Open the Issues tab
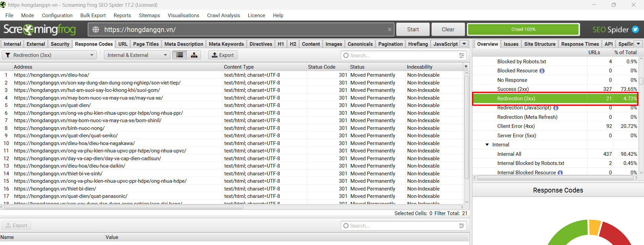Viewport: 644px width, 245px height. [x=511, y=44]
